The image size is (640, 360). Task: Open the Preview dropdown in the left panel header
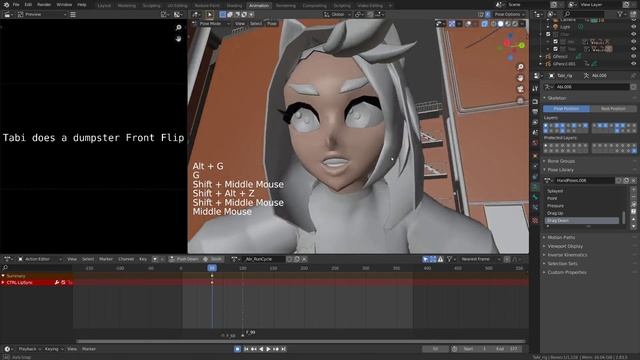(x=42, y=14)
